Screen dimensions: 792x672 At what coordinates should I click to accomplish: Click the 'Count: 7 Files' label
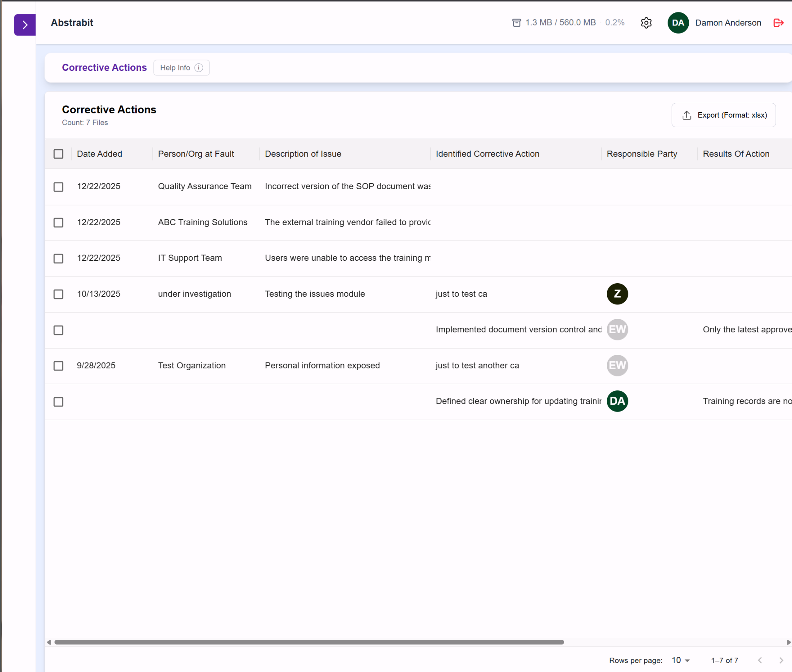coord(85,123)
